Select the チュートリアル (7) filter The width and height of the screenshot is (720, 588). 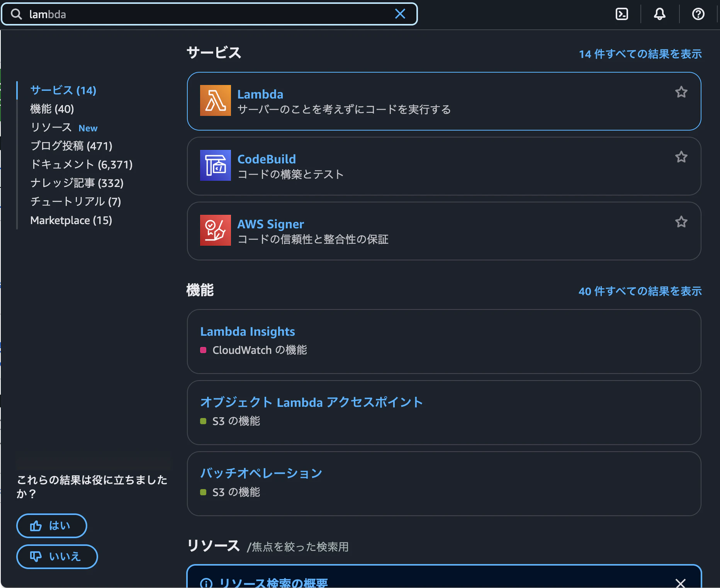coord(76,202)
